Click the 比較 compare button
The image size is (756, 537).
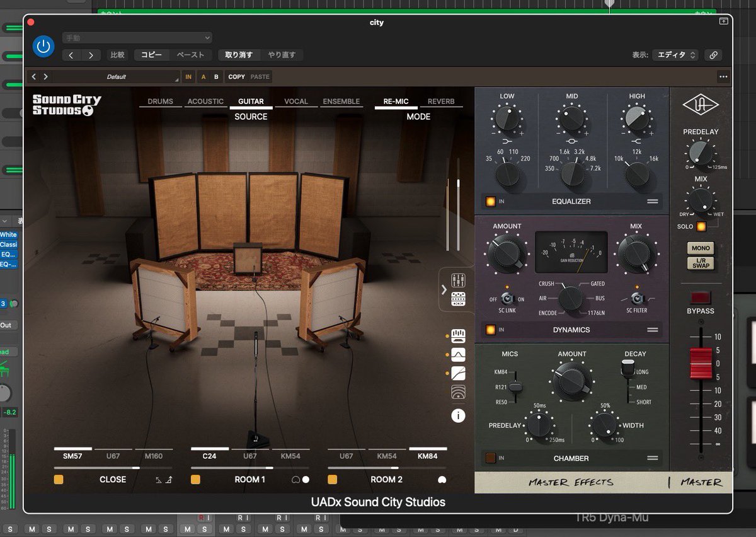click(117, 55)
